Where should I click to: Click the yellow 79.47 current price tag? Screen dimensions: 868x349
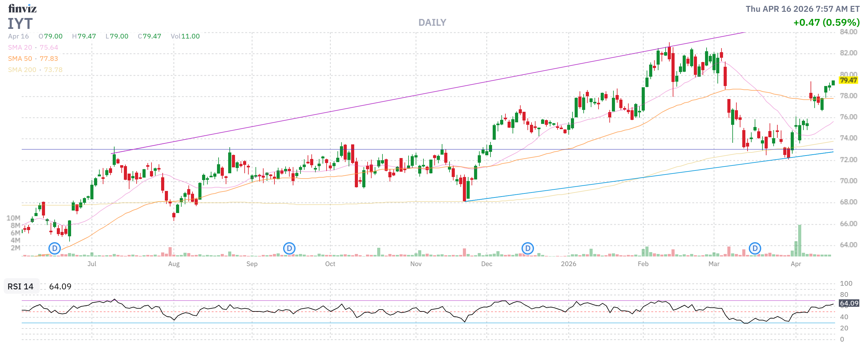(x=848, y=80)
